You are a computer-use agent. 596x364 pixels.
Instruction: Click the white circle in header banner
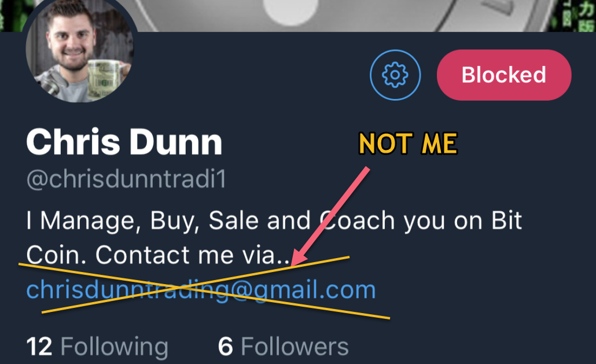click(x=291, y=13)
